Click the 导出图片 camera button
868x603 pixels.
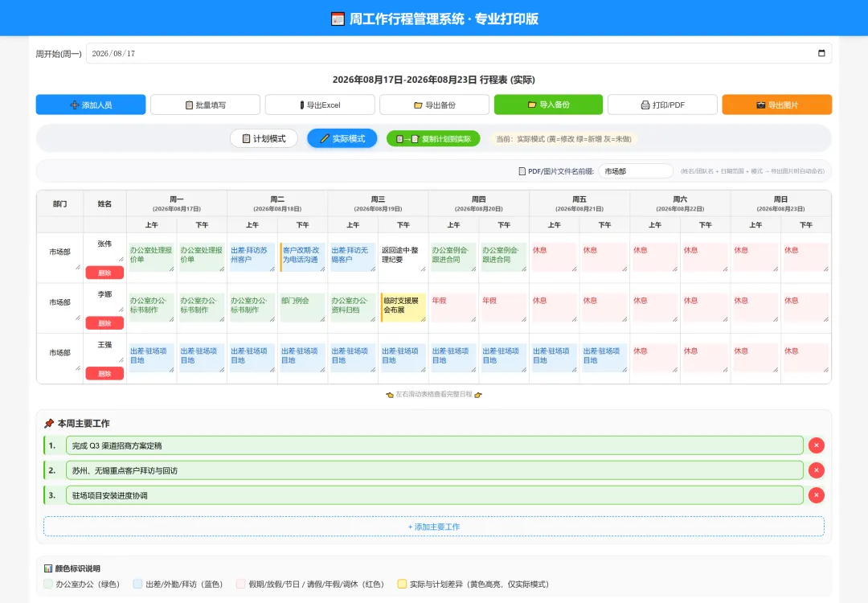pos(776,105)
